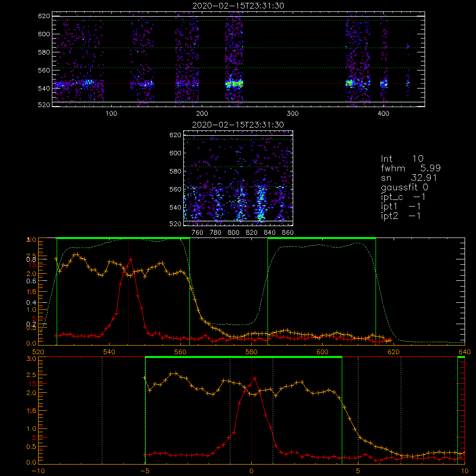Viewport: 476px width, 476px height.
Task: Click x-axis label 10 on the offset plot
Action: tap(465, 471)
